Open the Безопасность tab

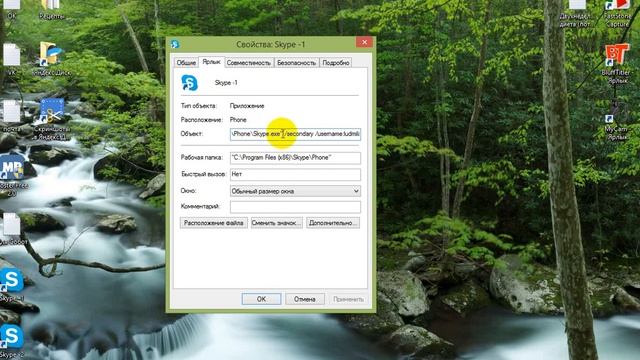pos(296,62)
